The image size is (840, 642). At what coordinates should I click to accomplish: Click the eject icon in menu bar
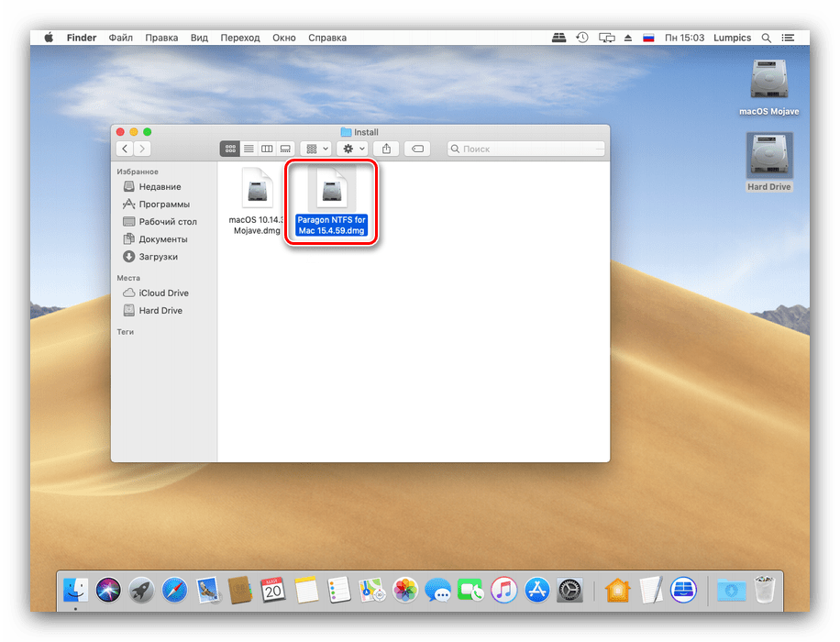coord(628,38)
